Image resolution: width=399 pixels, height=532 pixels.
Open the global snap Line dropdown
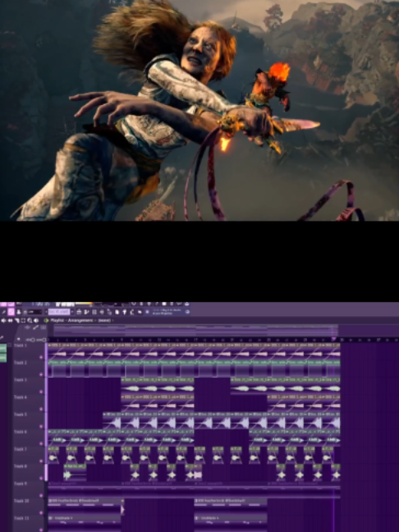click(x=34, y=312)
